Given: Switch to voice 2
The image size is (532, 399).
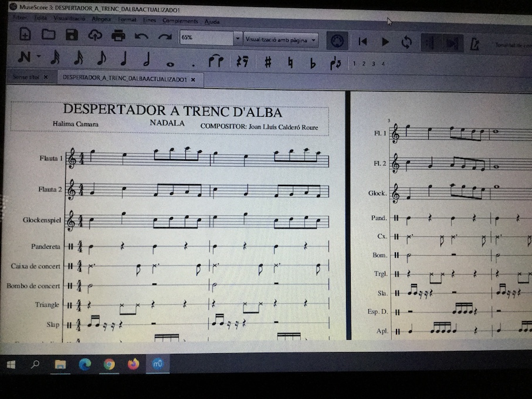Looking at the screenshot, I should (364, 64).
